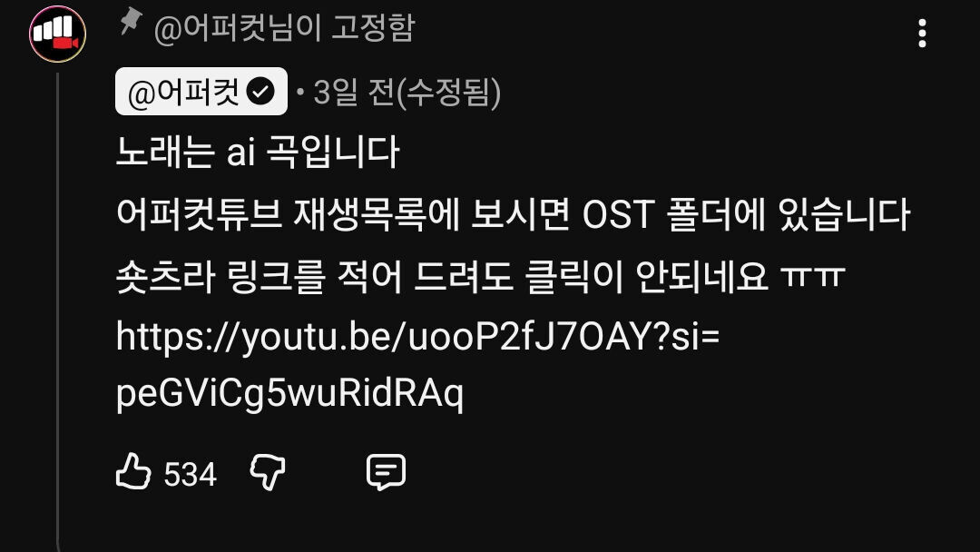
Task: Click the 'ㅠㅠ' at line end
Action: click(x=813, y=275)
